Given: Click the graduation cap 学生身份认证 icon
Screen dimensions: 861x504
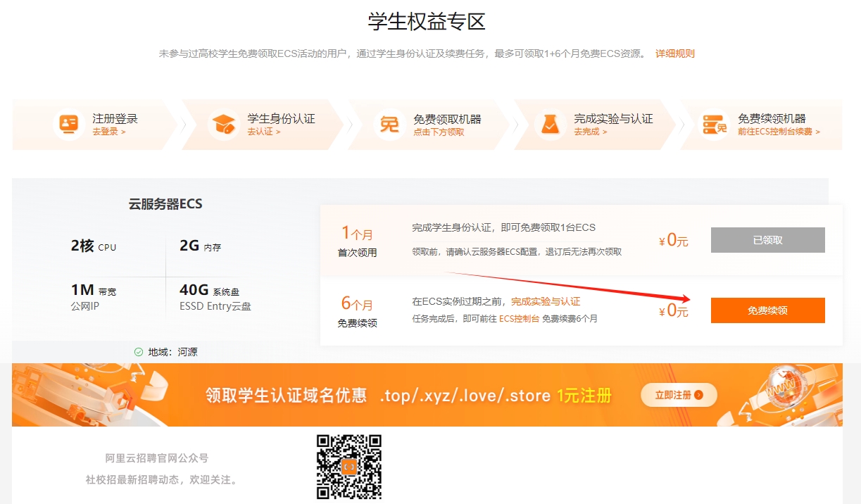Looking at the screenshot, I should 224,125.
